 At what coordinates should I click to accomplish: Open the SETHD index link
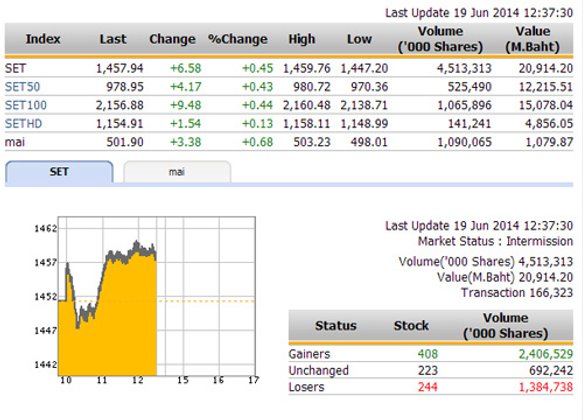[23, 123]
